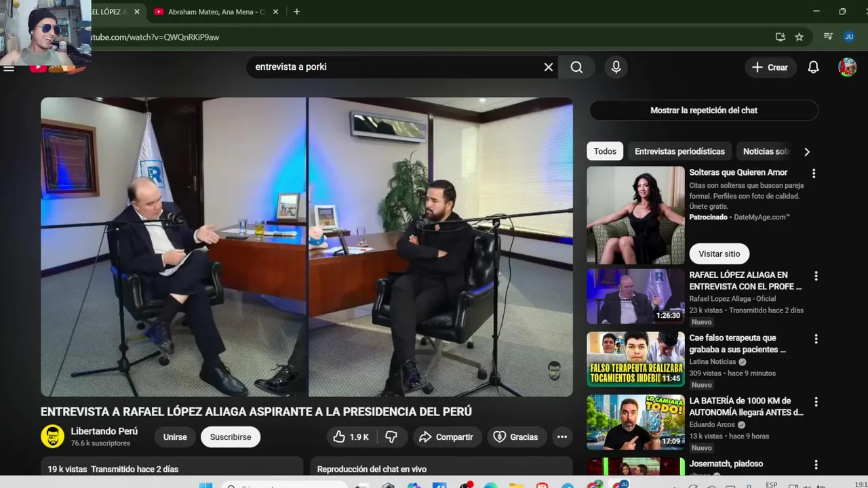
Task: Dislike the video with thumbs-down
Action: coord(391,437)
